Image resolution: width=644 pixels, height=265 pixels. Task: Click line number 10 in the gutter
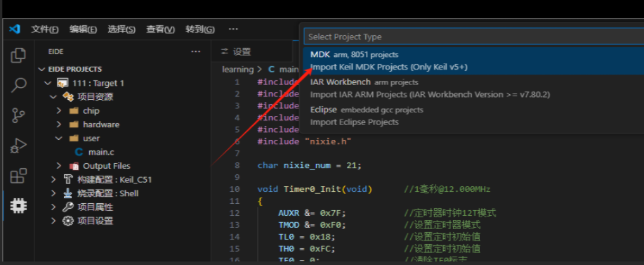pyautogui.click(x=235, y=189)
